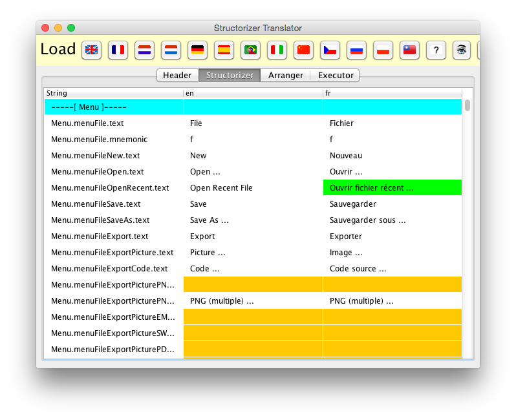Edit the French cell Fichier
Image resolution: width=516 pixels, height=420 pixels.
click(x=392, y=123)
